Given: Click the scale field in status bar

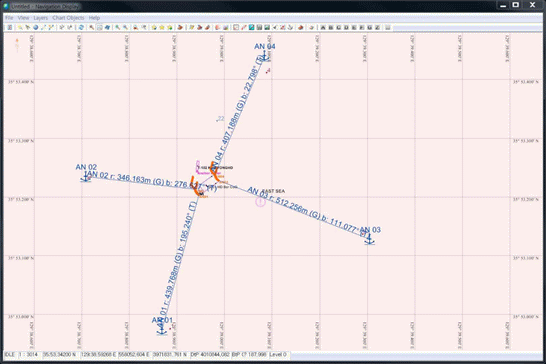Looking at the screenshot, I should [29, 355].
